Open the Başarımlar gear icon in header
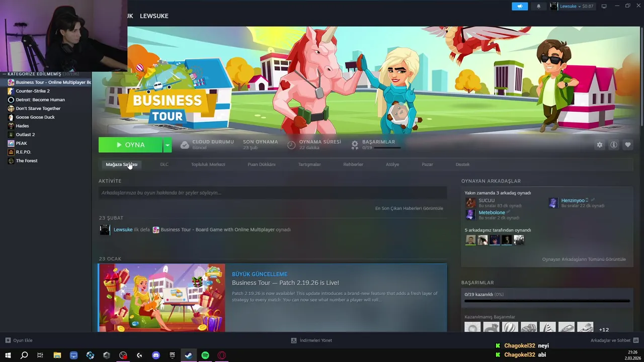 coord(355,145)
